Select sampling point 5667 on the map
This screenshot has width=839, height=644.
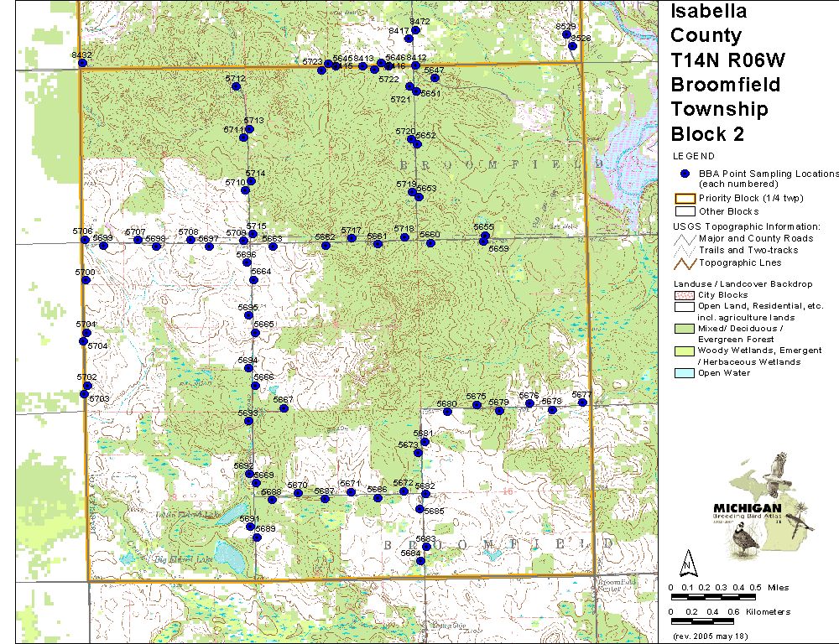pyautogui.click(x=284, y=408)
